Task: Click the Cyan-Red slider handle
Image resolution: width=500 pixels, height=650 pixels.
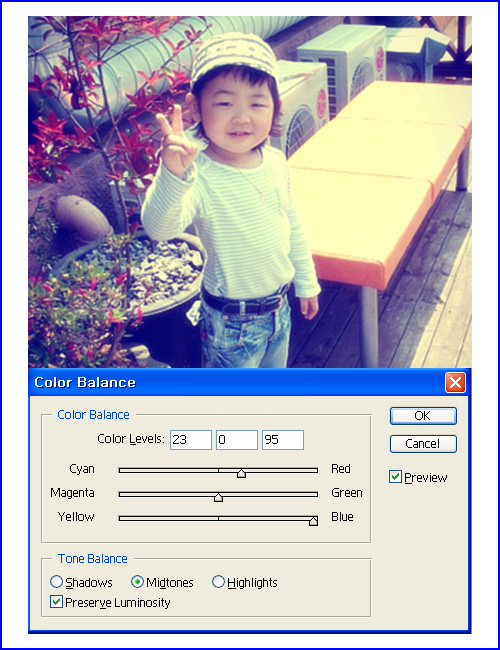Action: point(241,473)
